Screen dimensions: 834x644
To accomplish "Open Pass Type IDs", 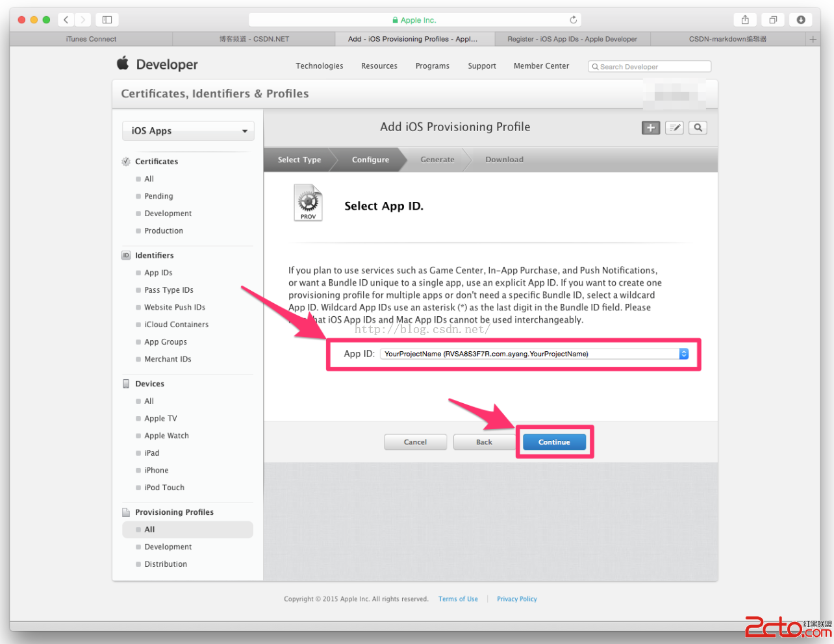I will (x=168, y=290).
